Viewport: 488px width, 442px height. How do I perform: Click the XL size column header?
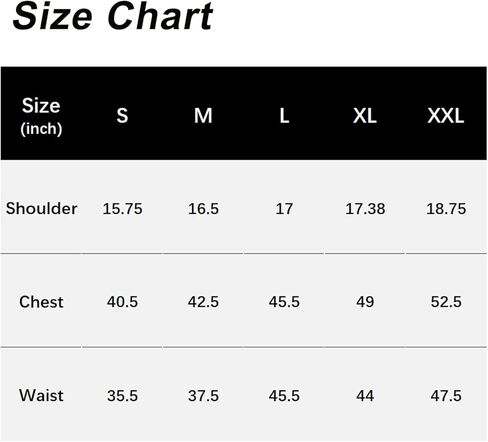pyautogui.click(x=365, y=116)
